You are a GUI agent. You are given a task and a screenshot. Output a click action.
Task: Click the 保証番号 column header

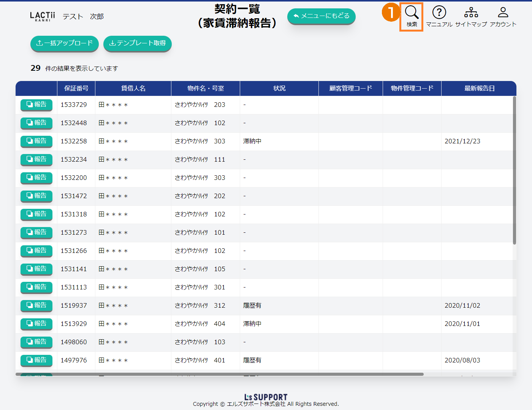[x=76, y=88]
